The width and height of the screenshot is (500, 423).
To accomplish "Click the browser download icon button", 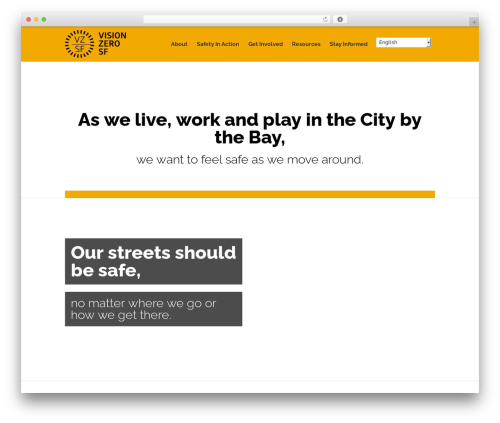I will click(x=340, y=20).
